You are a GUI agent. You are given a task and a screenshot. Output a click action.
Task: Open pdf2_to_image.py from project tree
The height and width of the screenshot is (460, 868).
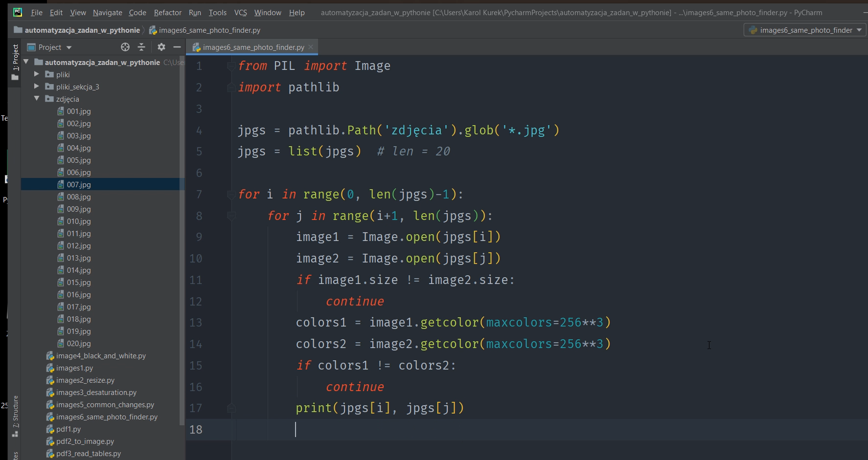pyautogui.click(x=85, y=441)
